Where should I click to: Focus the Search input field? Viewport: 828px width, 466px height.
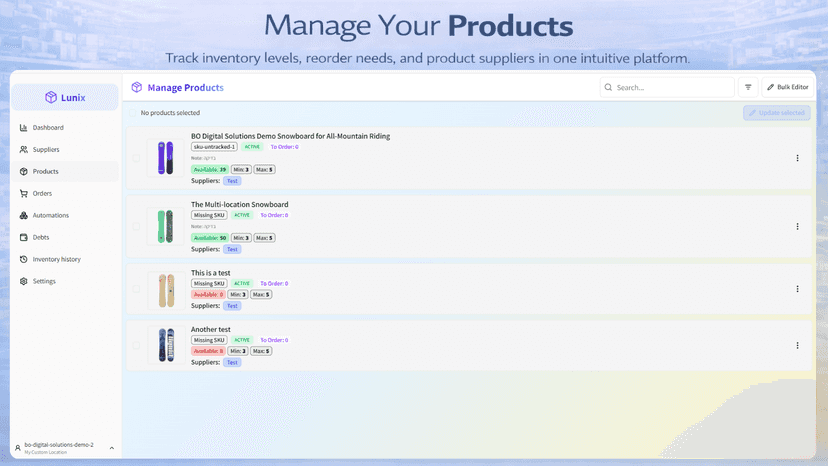(x=667, y=87)
